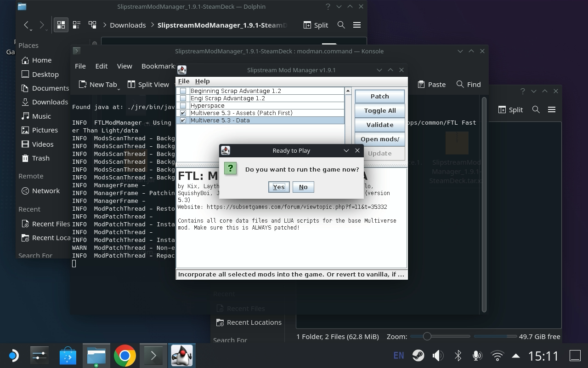
Task: Click Paste in Konsole toolbar
Action: (431, 84)
